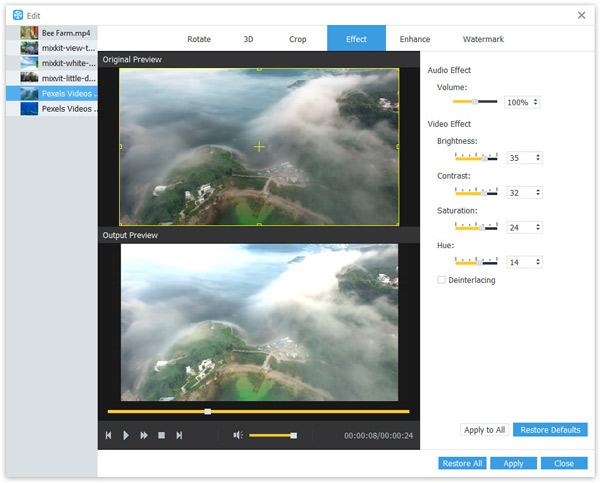Click the video timeline seek bar
The width and height of the screenshot is (600, 483).
tap(258, 411)
